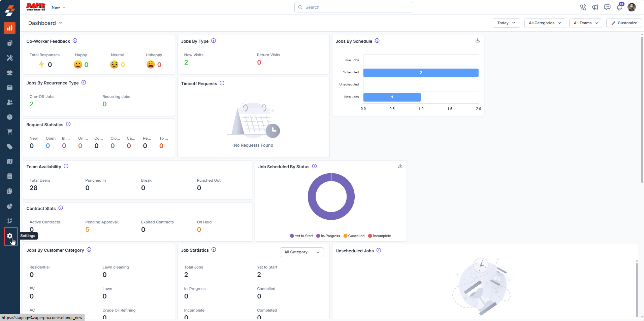
Task: Click New Visits count 2
Action: [x=186, y=62]
